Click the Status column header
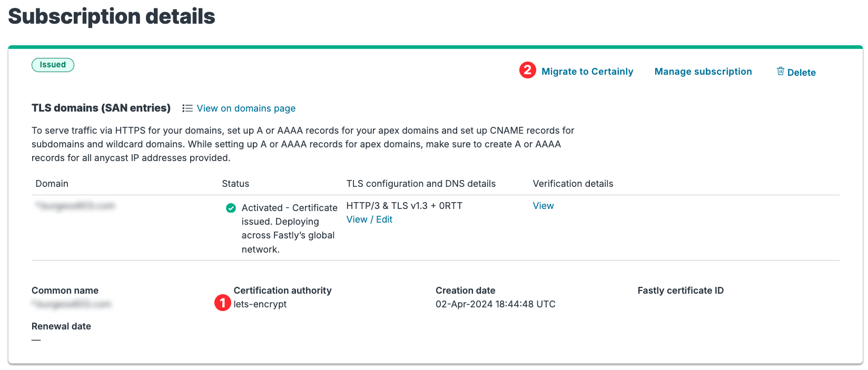The height and width of the screenshot is (370, 868). (x=235, y=183)
